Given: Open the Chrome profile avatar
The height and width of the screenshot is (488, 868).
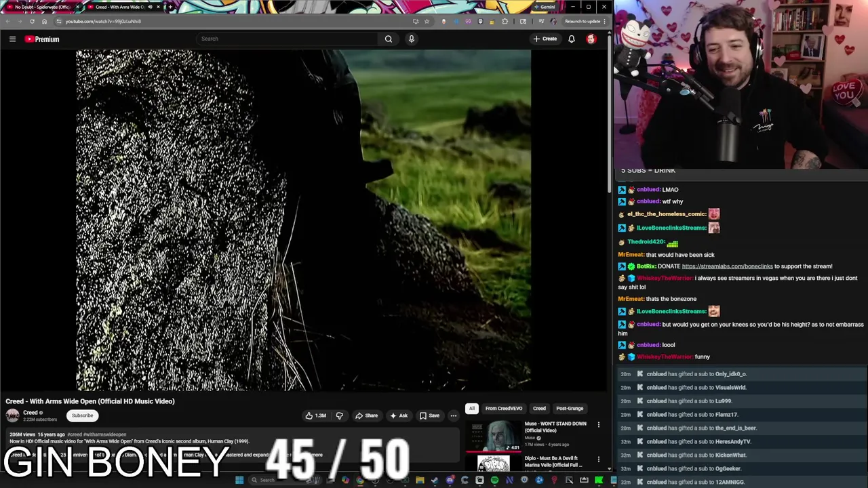Looking at the screenshot, I should point(553,21).
